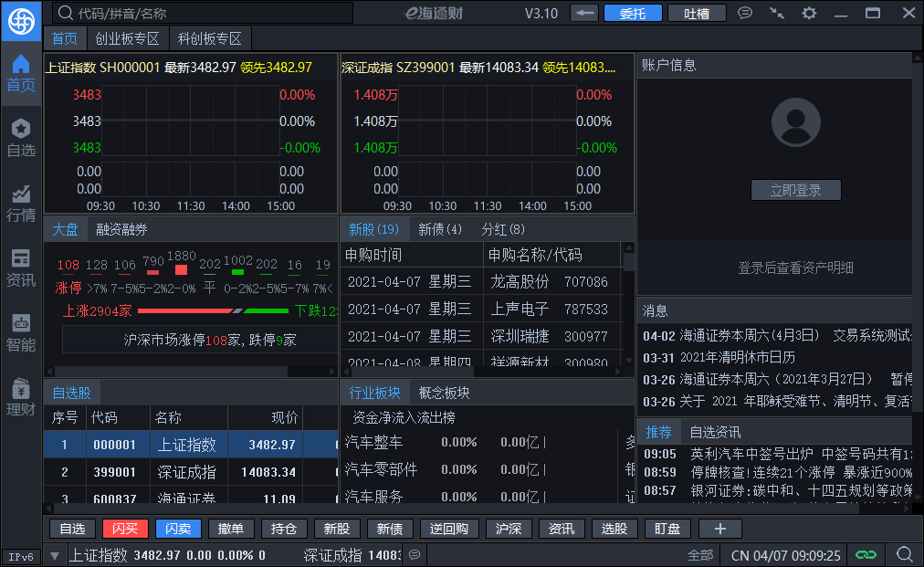Switch to 概念板块 tab
Viewport: 924px width, 567px height.
(x=445, y=394)
